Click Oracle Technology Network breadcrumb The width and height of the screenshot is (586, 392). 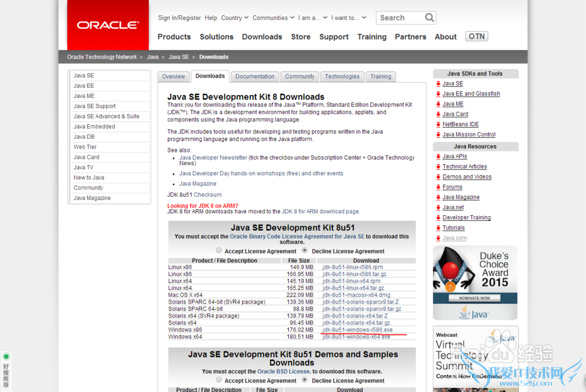(102, 57)
